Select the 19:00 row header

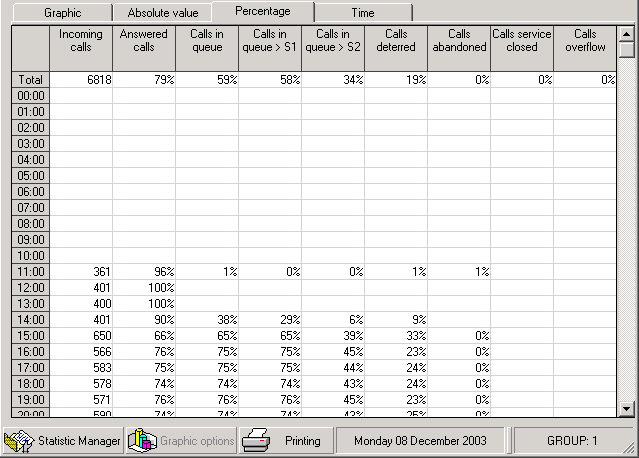pyautogui.click(x=31, y=399)
